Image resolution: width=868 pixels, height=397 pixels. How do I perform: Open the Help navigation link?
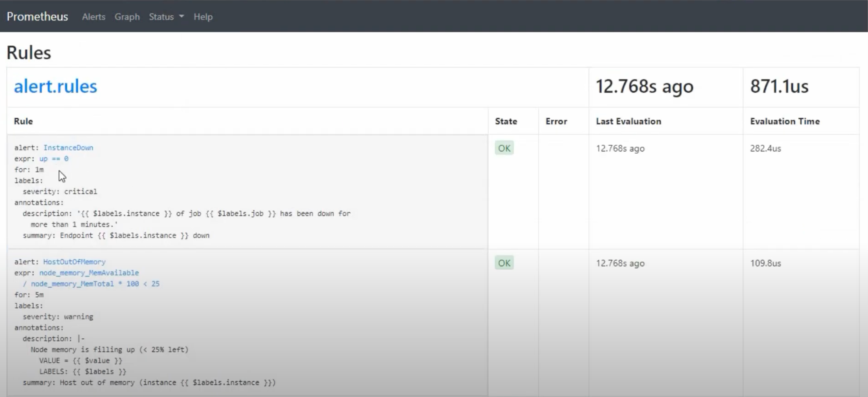[x=203, y=16]
